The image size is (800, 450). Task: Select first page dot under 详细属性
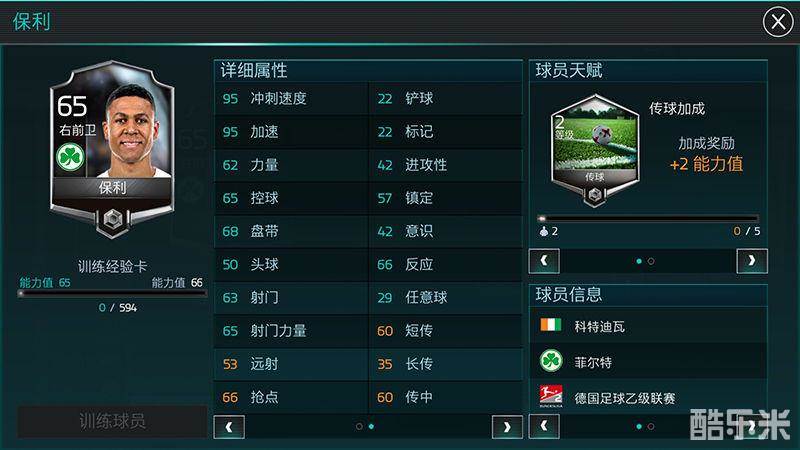pos(359,427)
